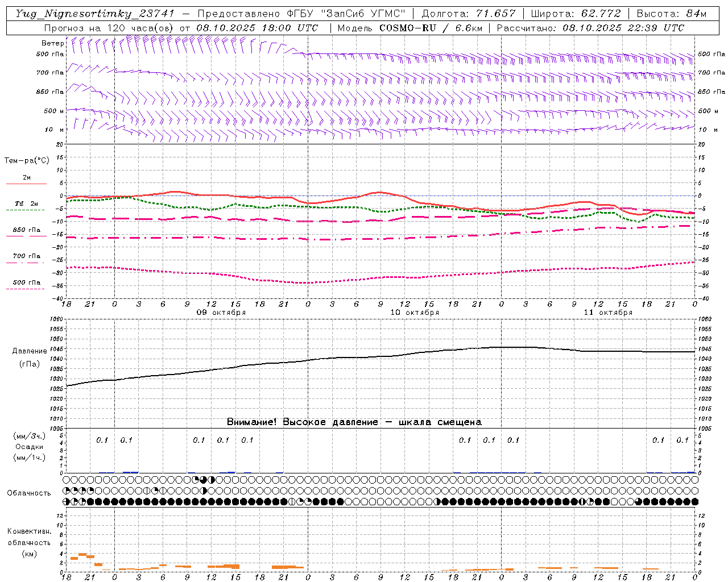Click the Долгота: 71.657 value
The height and width of the screenshot is (582, 728).
(469, 14)
